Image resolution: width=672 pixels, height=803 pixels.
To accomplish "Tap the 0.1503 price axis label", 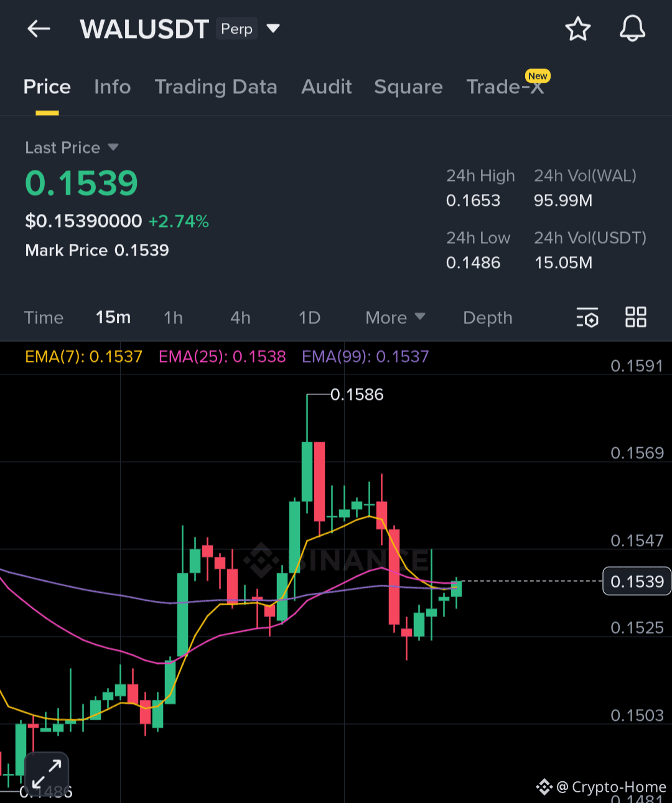I will point(637,715).
